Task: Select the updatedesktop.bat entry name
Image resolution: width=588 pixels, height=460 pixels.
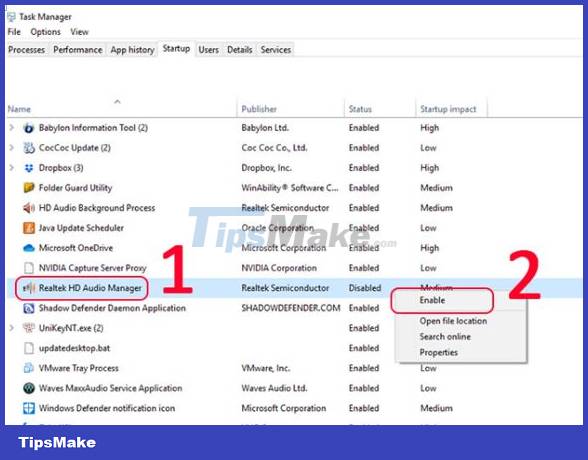Action: click(x=75, y=348)
